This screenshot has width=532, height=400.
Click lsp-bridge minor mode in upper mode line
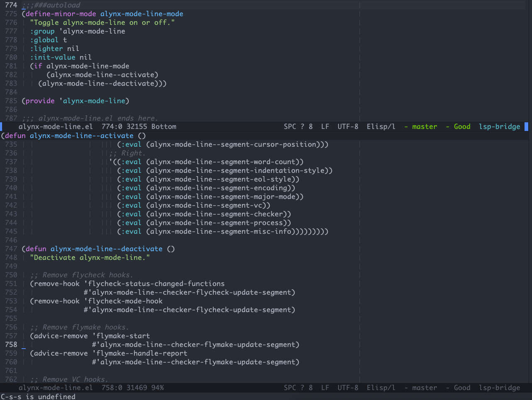tap(499, 126)
